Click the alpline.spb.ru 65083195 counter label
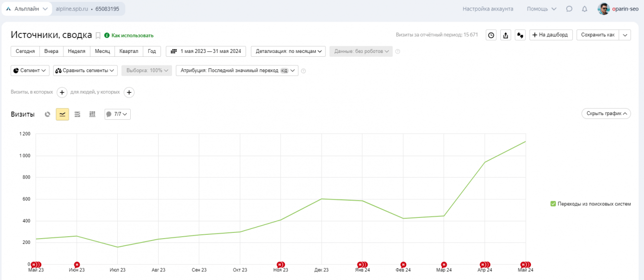644x280 pixels. [x=87, y=9]
